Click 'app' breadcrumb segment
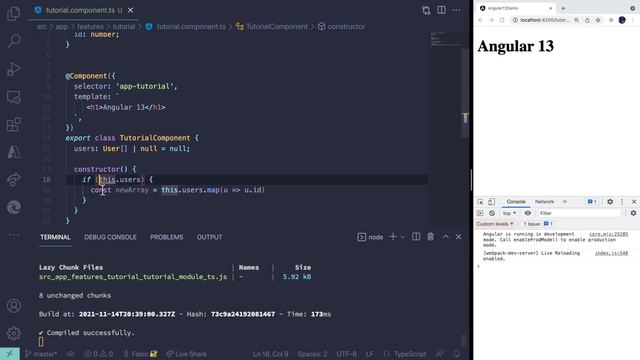Viewport: 640px width, 360px height. (62, 27)
